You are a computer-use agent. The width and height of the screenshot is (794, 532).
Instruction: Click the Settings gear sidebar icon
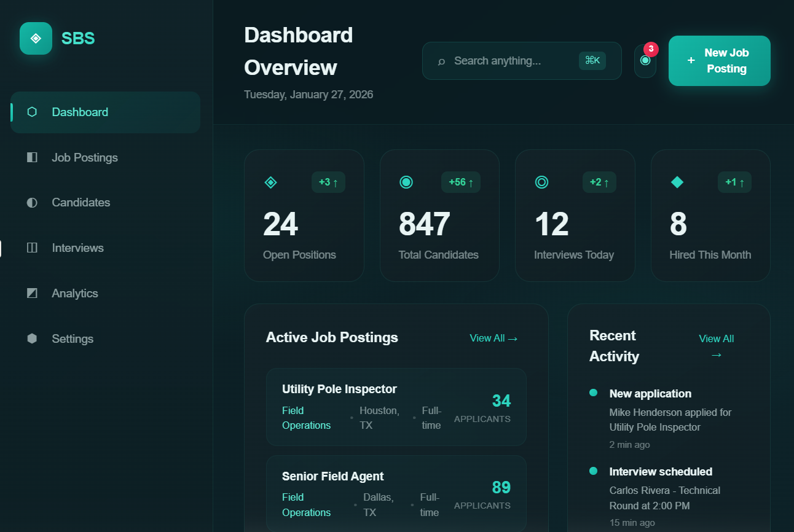pos(31,338)
